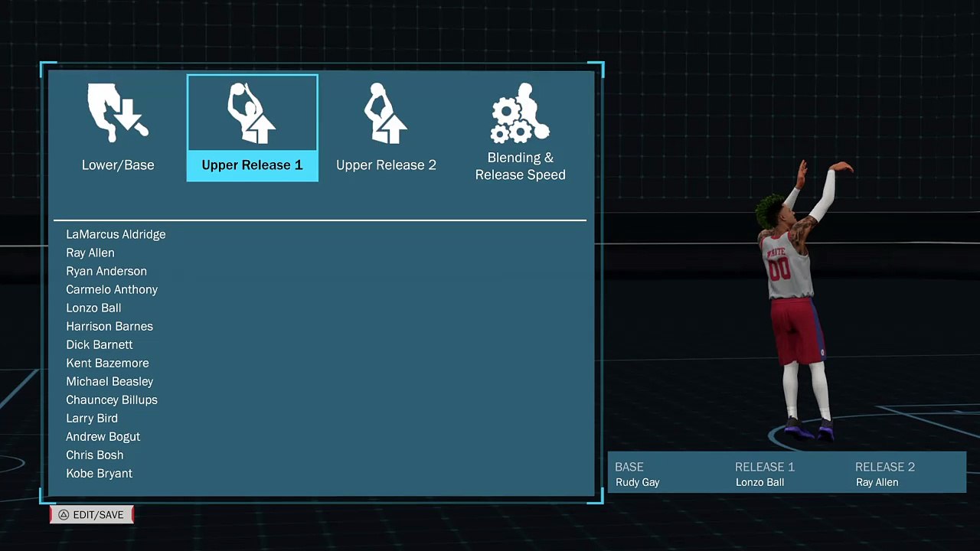Select Larry Bird release option

click(92, 419)
